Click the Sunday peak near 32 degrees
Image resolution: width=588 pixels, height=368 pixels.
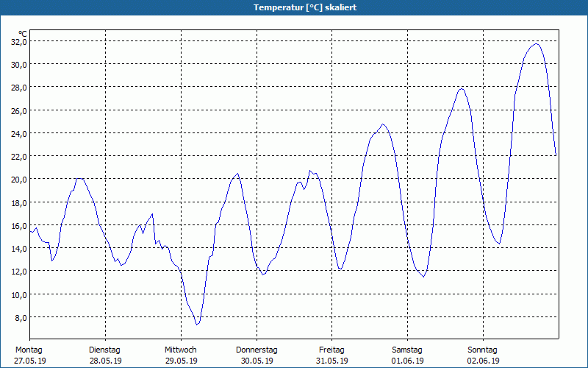(537, 44)
